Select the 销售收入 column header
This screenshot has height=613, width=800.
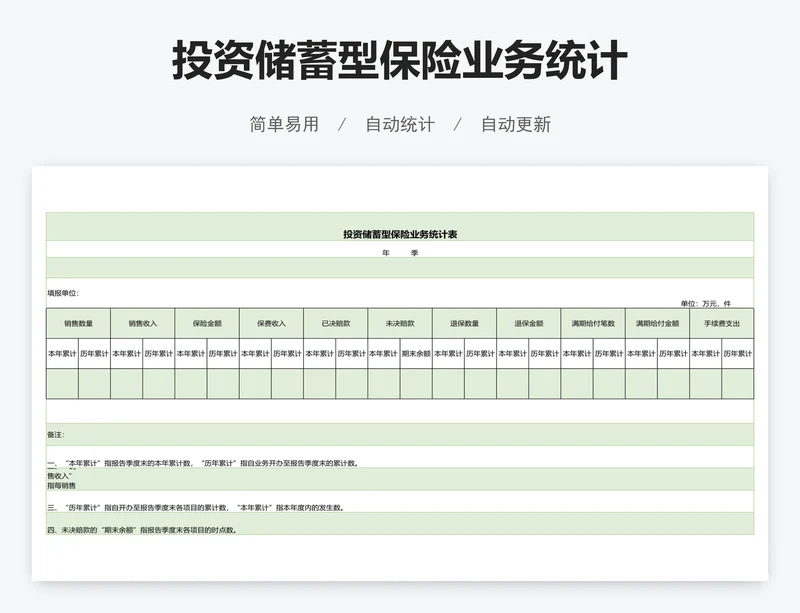click(143, 323)
